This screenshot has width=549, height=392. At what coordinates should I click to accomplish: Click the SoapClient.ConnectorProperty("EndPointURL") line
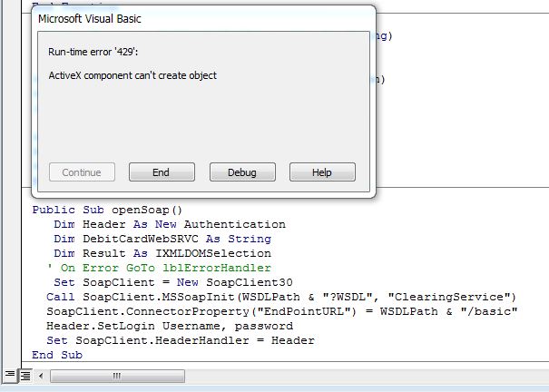pos(282,311)
